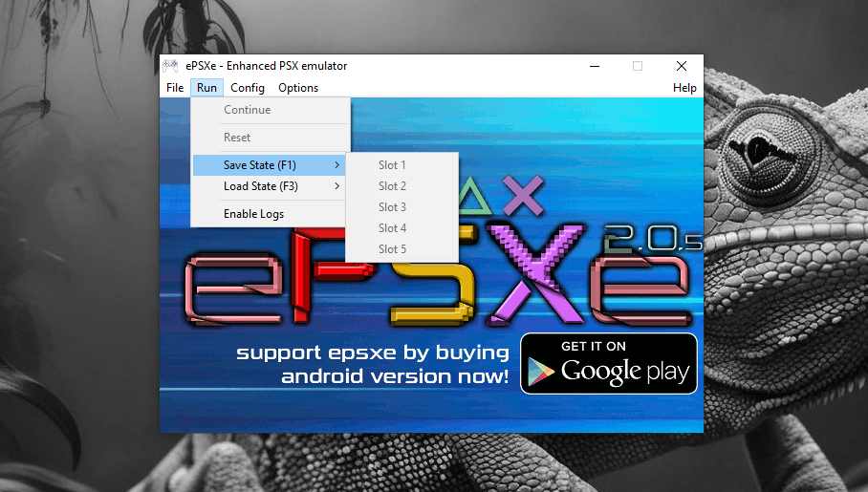Pick Slot 2 in save state submenu
868x492 pixels.
tap(392, 186)
